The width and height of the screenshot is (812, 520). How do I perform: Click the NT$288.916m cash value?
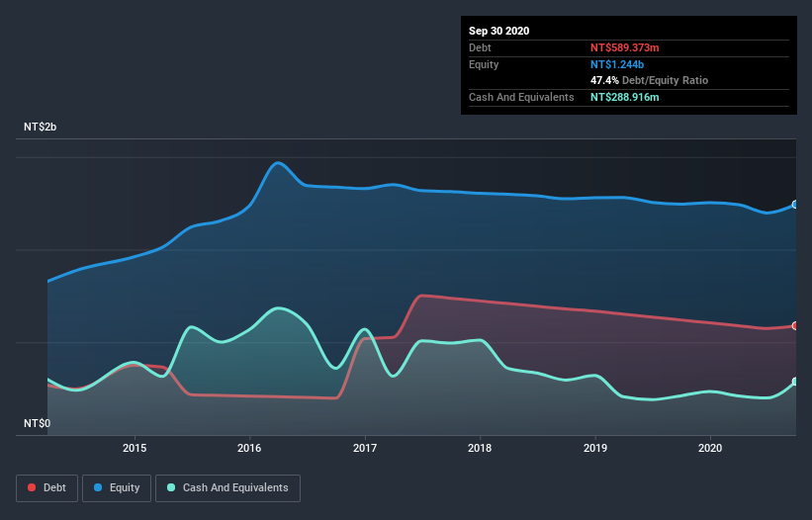tap(624, 97)
